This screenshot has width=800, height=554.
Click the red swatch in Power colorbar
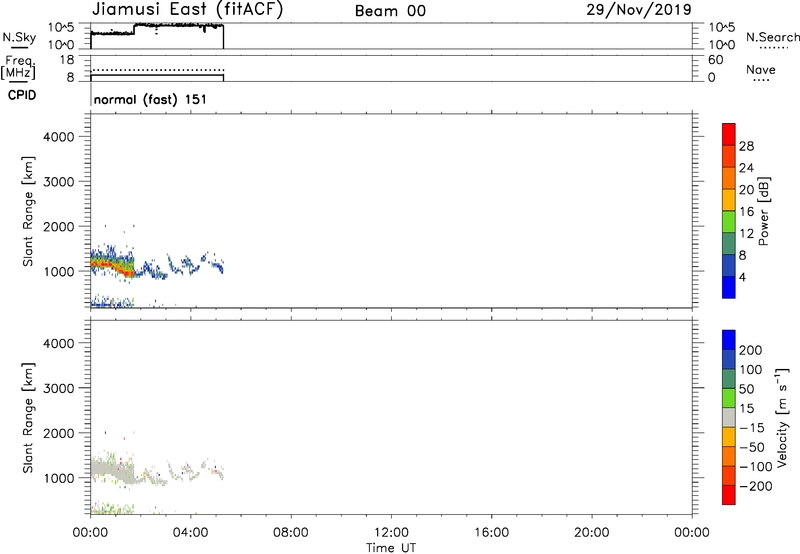729,134
